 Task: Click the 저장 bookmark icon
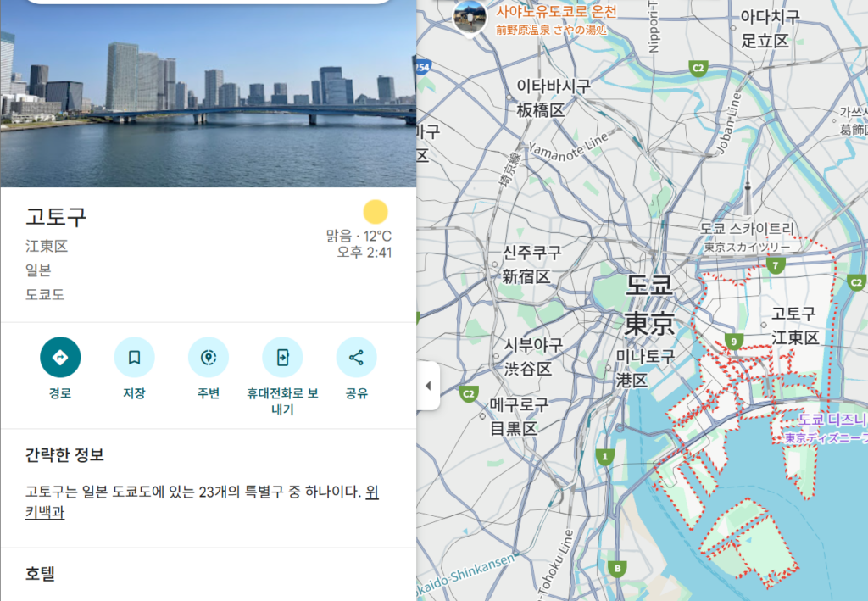click(x=134, y=358)
